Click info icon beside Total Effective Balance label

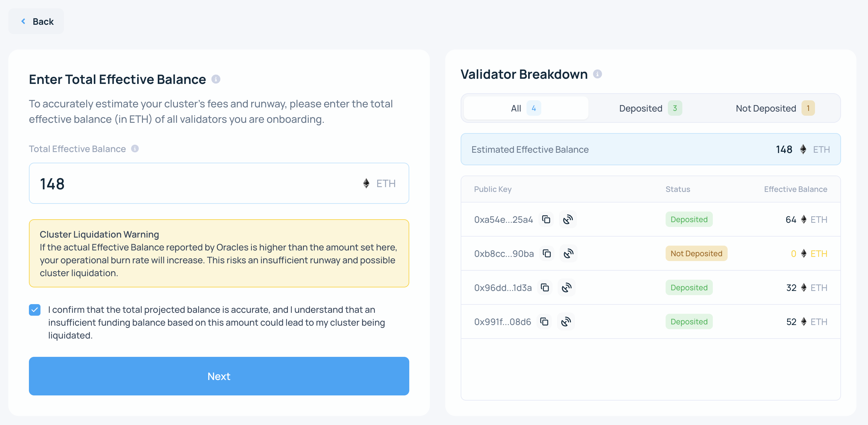135,149
